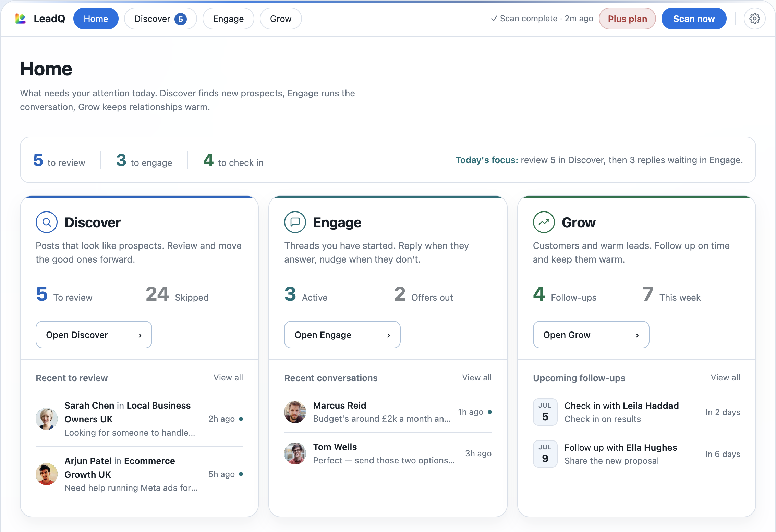Click 'Looking for someone to handle...' preview
776x532 pixels.
[x=130, y=433]
